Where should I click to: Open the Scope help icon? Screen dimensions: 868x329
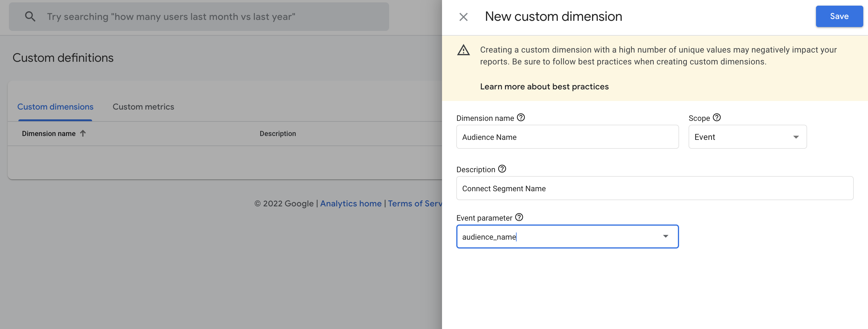717,118
